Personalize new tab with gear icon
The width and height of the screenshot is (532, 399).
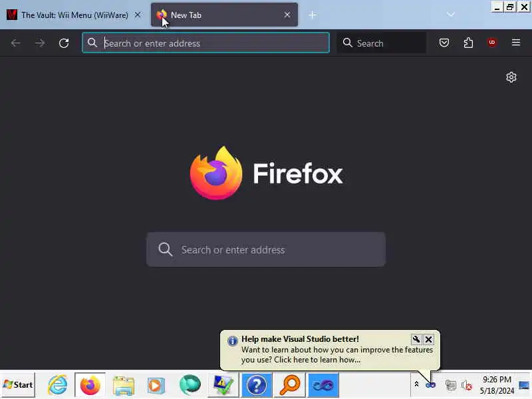pos(511,77)
